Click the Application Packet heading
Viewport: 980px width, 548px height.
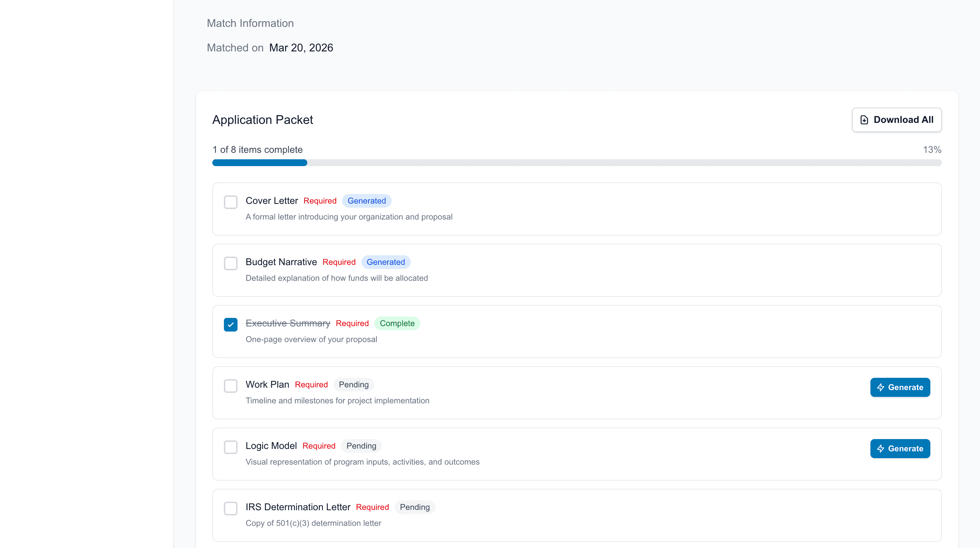tap(262, 119)
